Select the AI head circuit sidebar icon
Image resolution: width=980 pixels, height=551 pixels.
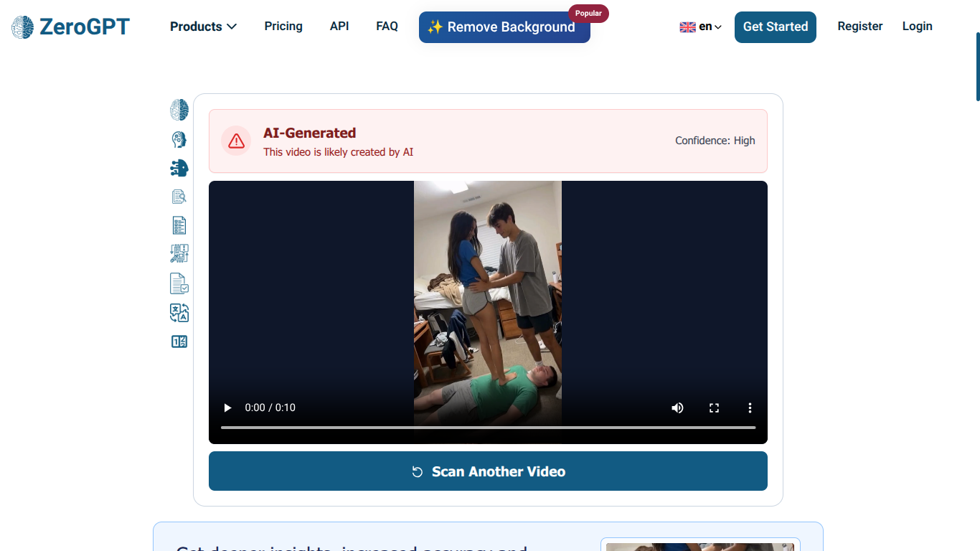pos(179,168)
